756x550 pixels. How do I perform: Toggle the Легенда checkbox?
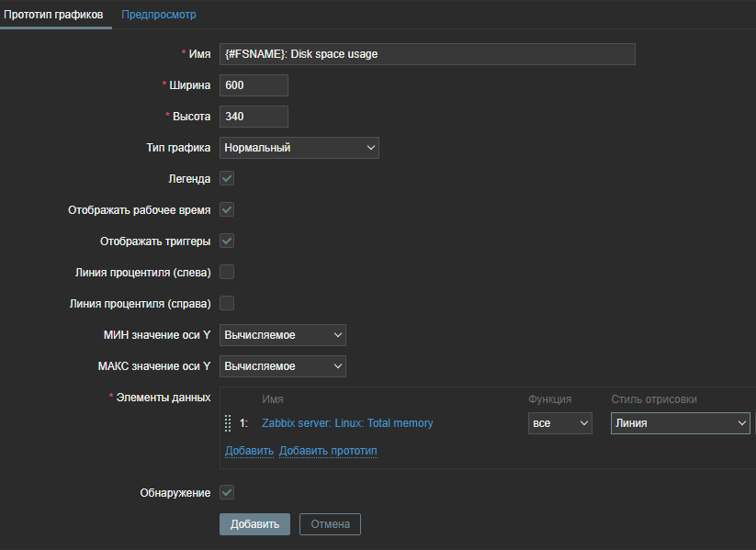pyautogui.click(x=227, y=178)
